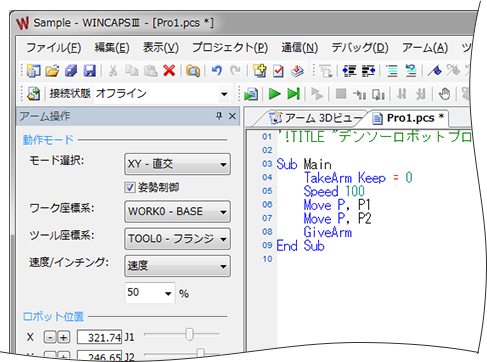Close the アーム操作 panel
The height and width of the screenshot is (362, 487).
click(232, 116)
